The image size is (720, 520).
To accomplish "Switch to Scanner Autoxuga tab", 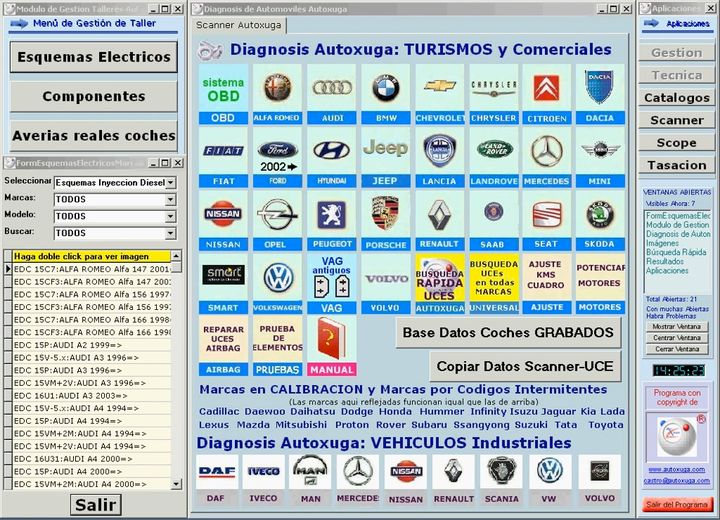I will pos(239,25).
